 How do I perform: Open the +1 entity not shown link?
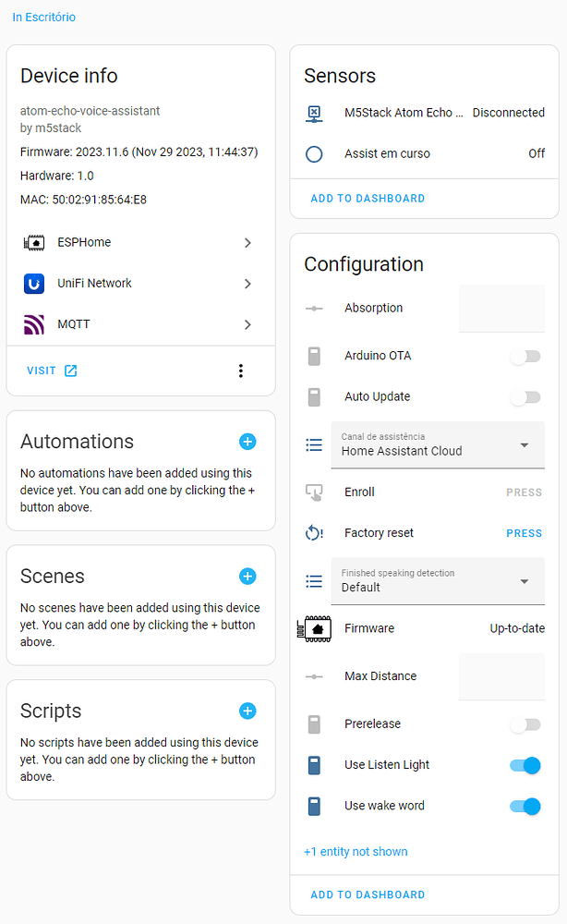tap(356, 851)
